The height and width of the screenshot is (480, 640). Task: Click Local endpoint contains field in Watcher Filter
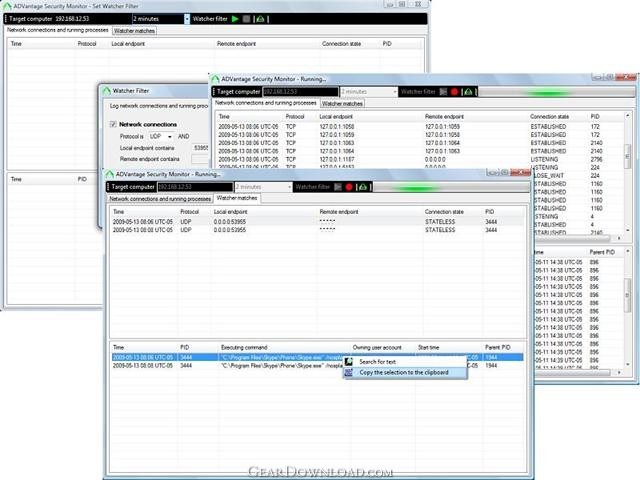click(x=200, y=148)
